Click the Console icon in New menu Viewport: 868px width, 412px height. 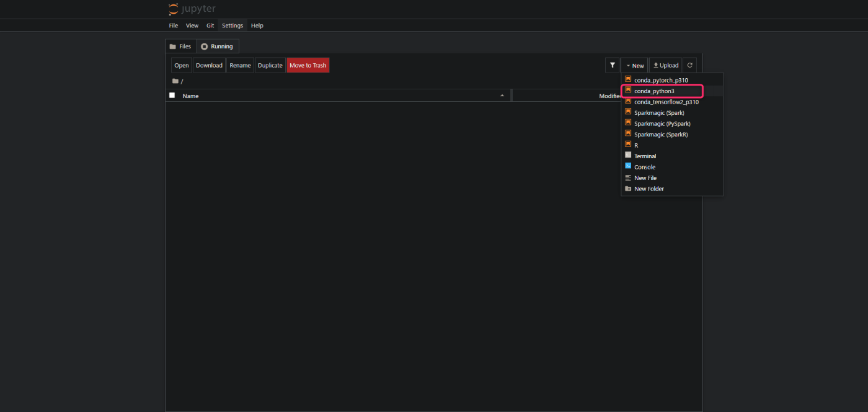click(x=628, y=166)
